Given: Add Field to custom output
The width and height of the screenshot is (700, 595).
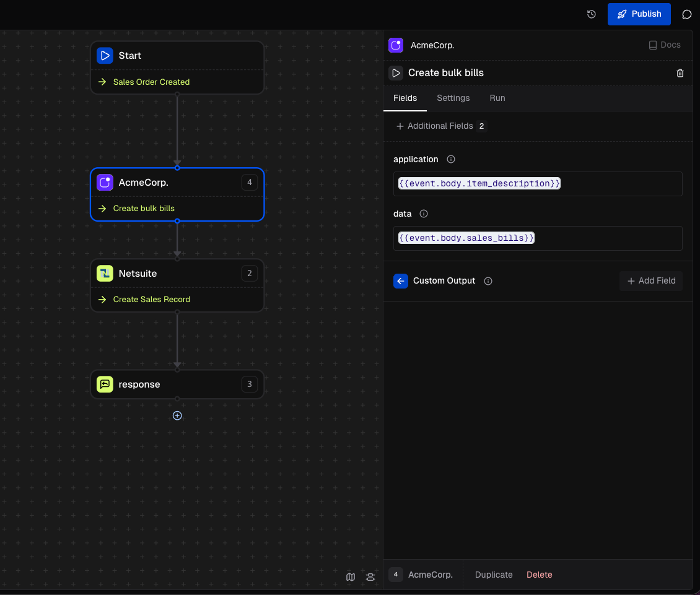Looking at the screenshot, I should click(x=651, y=281).
